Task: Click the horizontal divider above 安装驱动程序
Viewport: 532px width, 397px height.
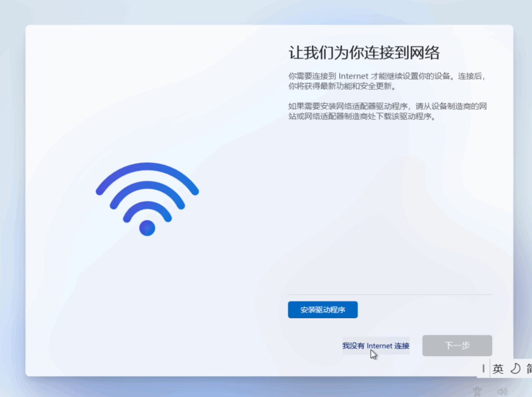Action: click(x=390, y=295)
